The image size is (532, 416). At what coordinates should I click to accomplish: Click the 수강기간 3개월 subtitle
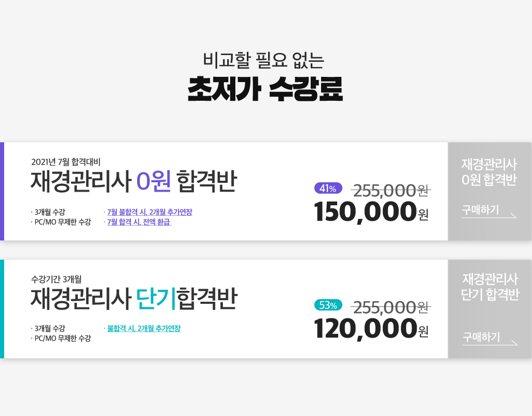click(56, 279)
